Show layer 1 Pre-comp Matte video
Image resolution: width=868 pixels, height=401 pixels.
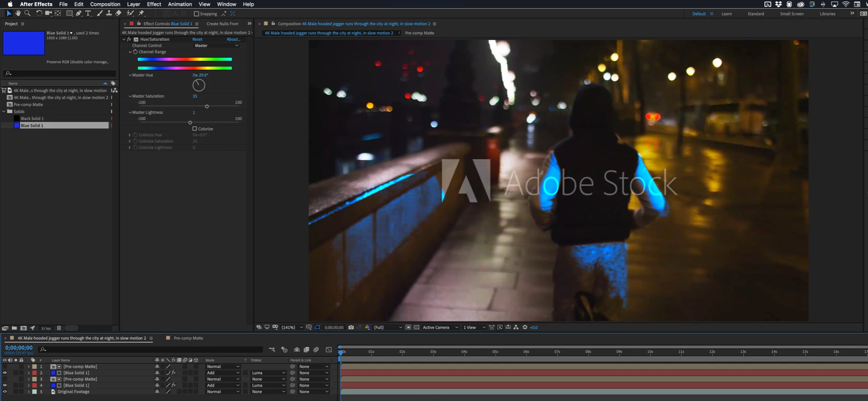pyautogui.click(x=5, y=367)
